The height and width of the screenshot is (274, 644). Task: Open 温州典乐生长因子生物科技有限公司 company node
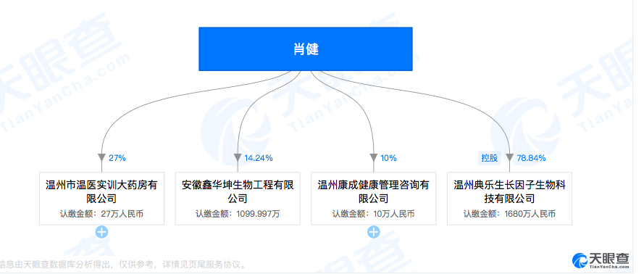coord(509,199)
